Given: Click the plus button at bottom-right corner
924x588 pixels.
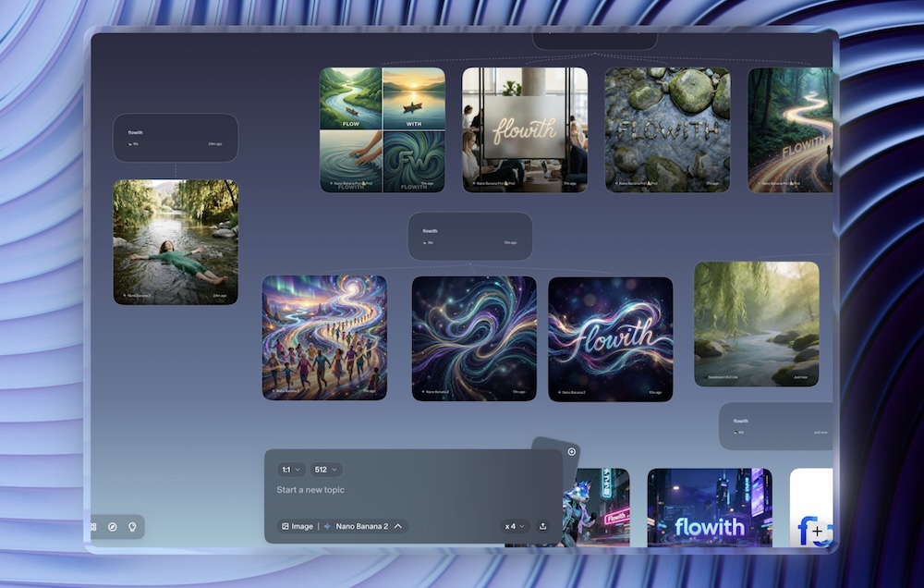Looking at the screenshot, I should click(817, 532).
